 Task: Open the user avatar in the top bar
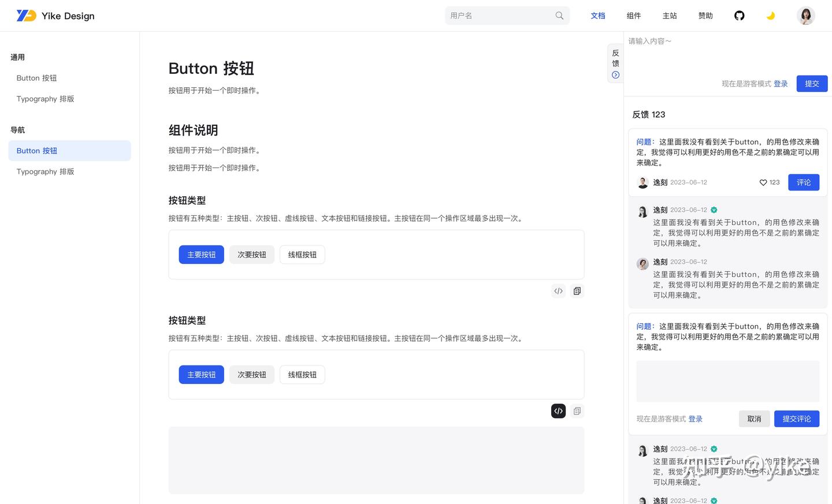pyautogui.click(x=805, y=16)
